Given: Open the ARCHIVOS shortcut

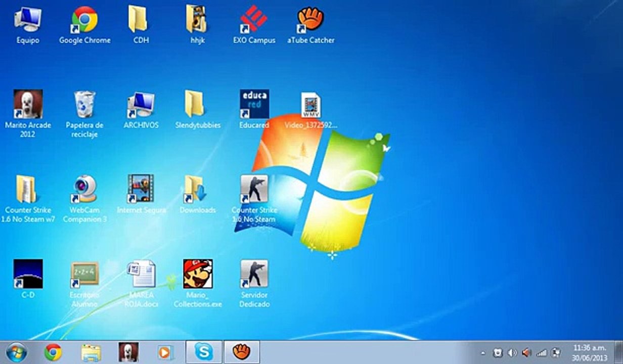Looking at the screenshot, I should (x=141, y=110).
